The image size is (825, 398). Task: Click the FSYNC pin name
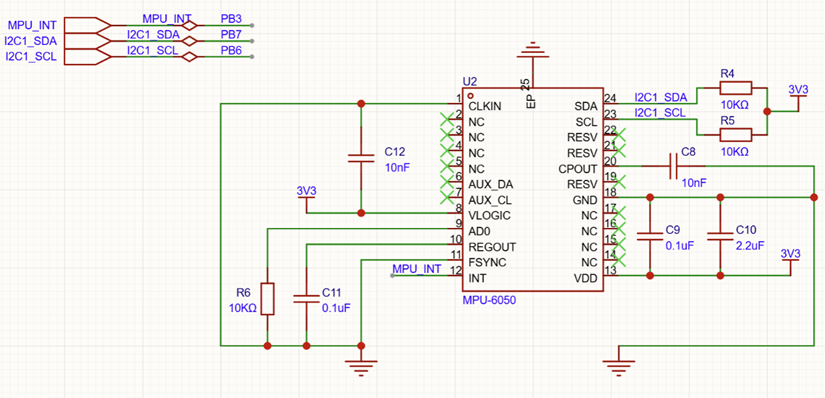(486, 262)
